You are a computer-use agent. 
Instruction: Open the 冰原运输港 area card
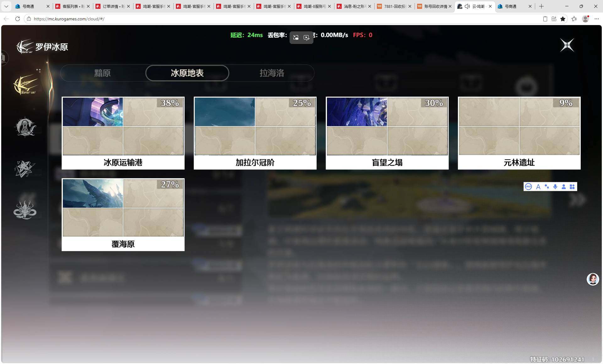pos(123,133)
